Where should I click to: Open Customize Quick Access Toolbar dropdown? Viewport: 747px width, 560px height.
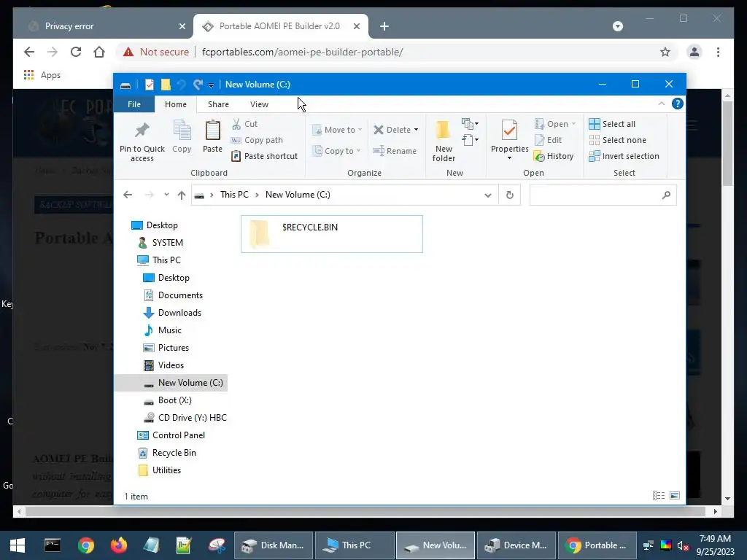(x=211, y=85)
